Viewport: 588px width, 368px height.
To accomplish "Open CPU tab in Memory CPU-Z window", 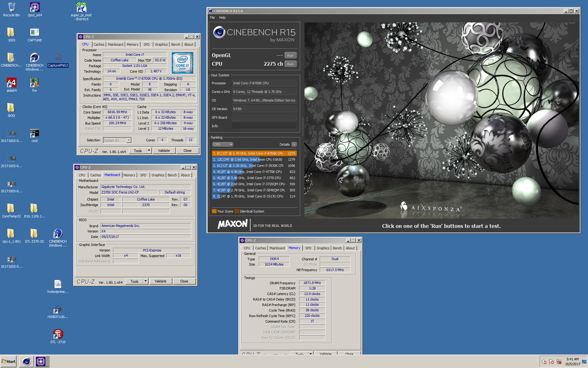I will click(247, 248).
